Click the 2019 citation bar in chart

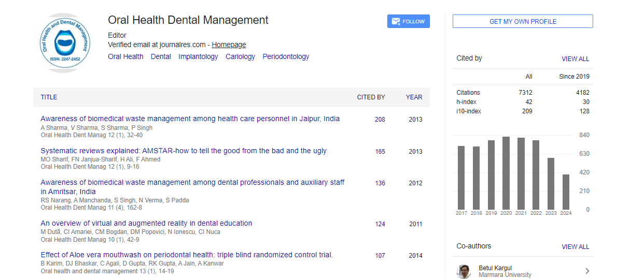[x=491, y=174]
